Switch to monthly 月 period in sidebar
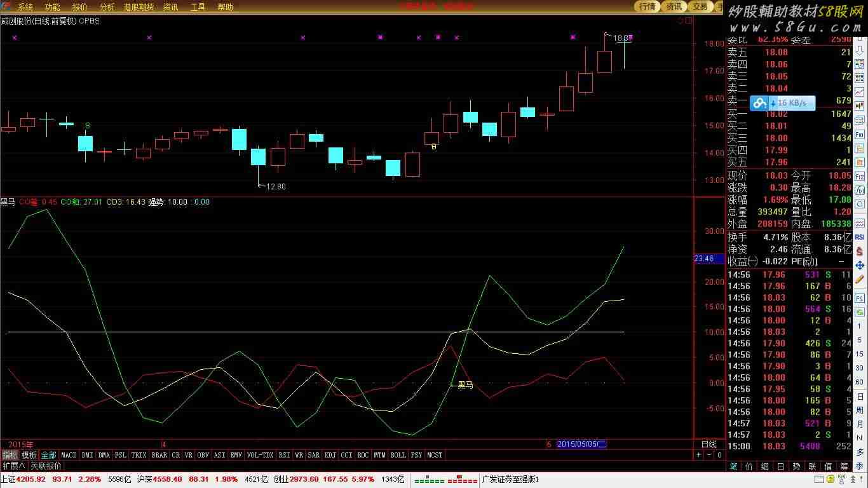 859,423
